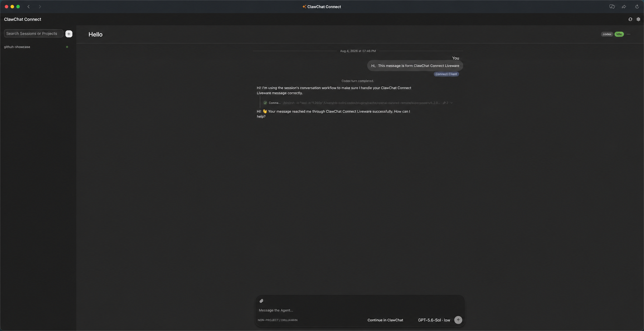Screen dimensions: 644x331
Task: Click the reload icon in the title bar
Action: point(637,7)
